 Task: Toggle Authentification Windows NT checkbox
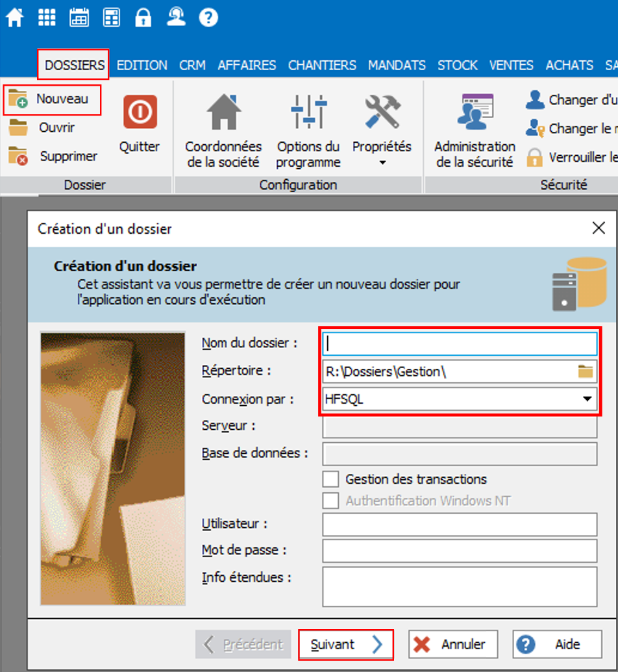click(330, 500)
